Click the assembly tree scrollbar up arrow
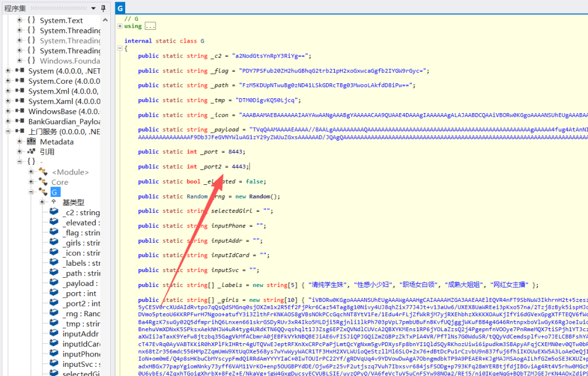This screenshot has width=588, height=376. (x=106, y=20)
